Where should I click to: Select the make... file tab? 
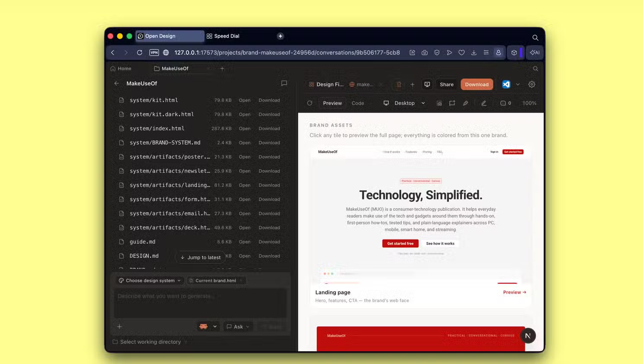click(361, 85)
